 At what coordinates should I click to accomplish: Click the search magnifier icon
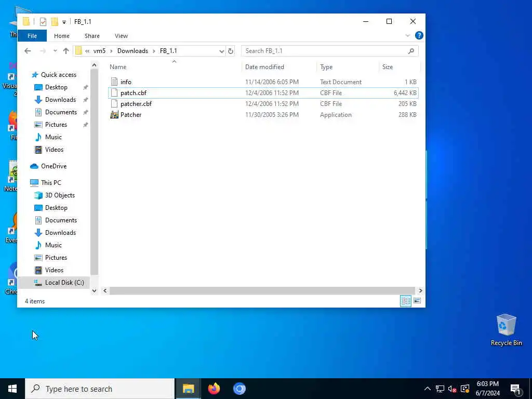coord(411,51)
